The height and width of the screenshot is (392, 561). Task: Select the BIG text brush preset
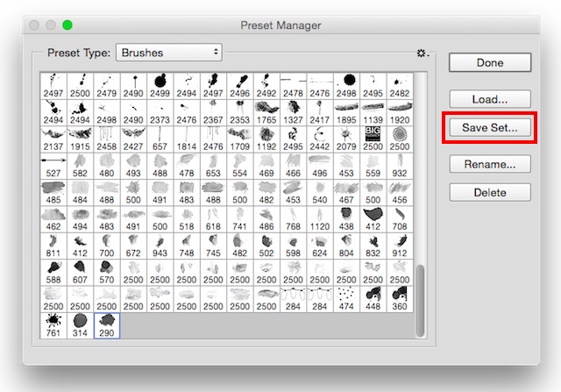click(x=373, y=139)
